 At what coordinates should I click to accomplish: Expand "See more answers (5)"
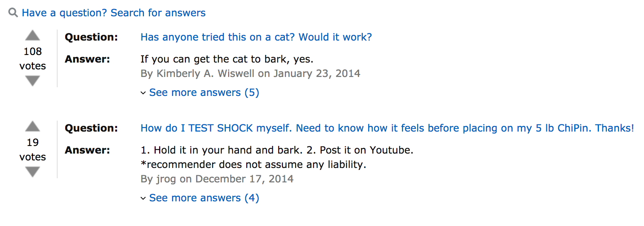204,93
